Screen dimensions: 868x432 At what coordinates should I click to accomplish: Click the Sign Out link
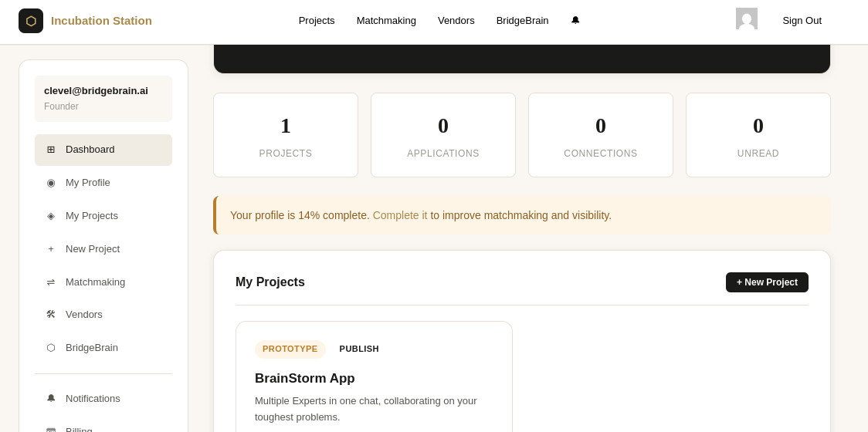(x=802, y=21)
